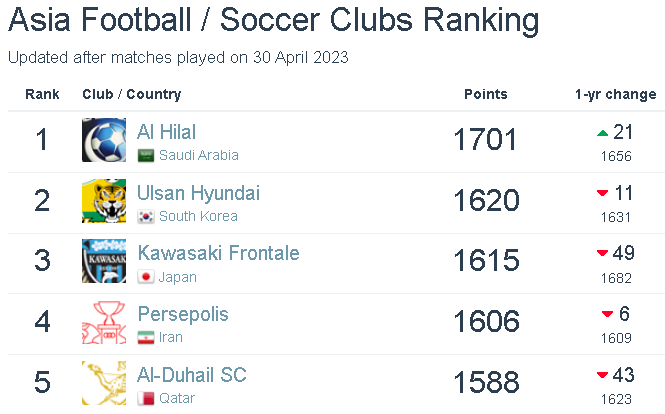Click the Al-Duhail SC club logo

pyautogui.click(x=104, y=383)
